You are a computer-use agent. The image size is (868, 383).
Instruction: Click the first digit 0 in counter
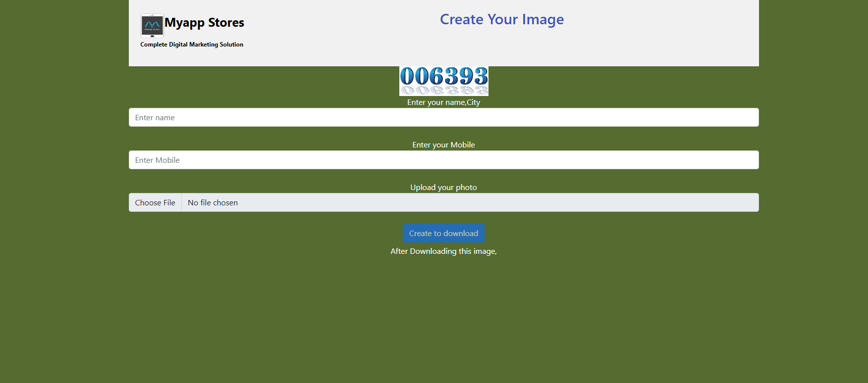tap(407, 77)
